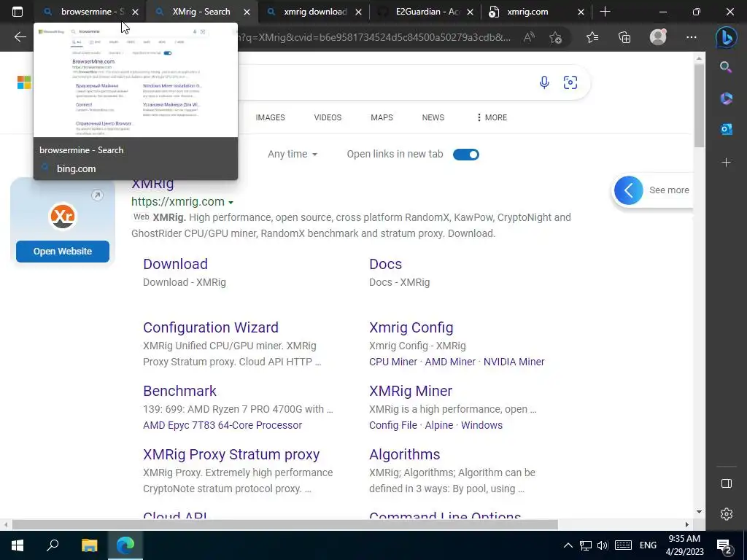The image size is (747, 560).
Task: Start voice search with microphone icon
Action: [544, 82]
